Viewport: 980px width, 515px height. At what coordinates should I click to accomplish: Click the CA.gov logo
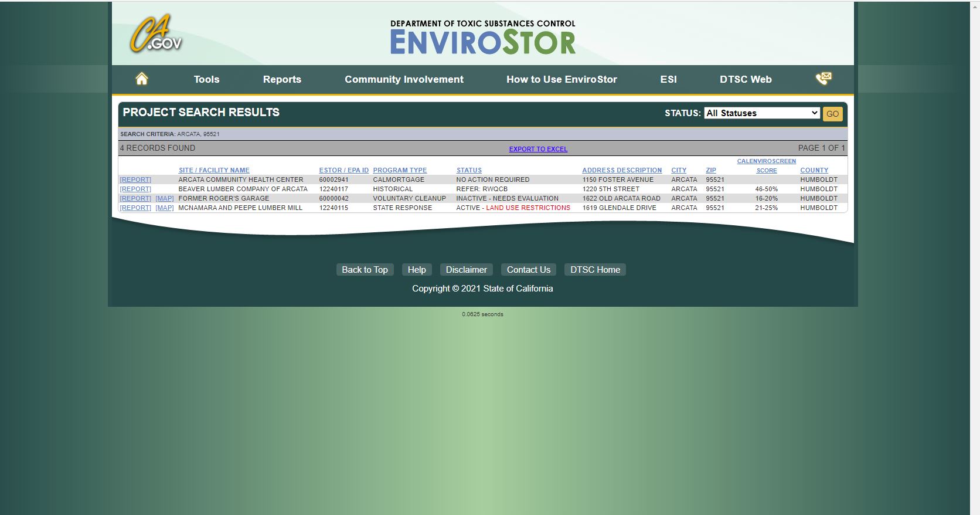click(x=155, y=35)
